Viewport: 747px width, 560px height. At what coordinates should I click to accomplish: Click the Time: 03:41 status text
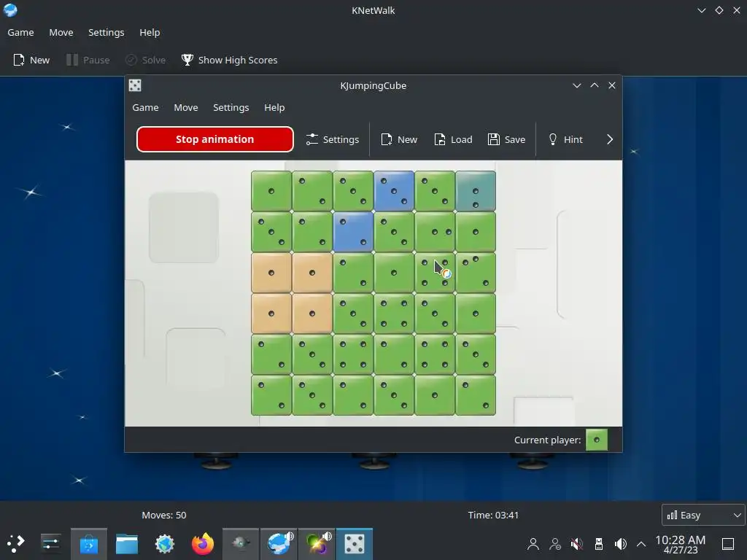point(493,515)
